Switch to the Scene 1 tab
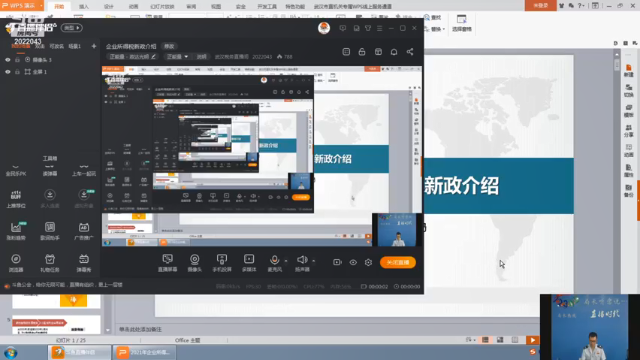This screenshot has width=640, height=360. [x=75, y=47]
